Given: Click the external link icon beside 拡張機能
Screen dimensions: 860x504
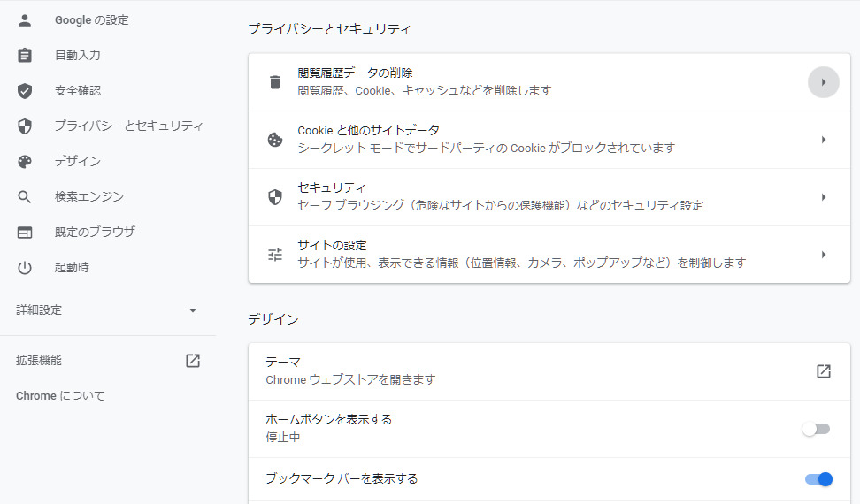Looking at the screenshot, I should point(193,361).
